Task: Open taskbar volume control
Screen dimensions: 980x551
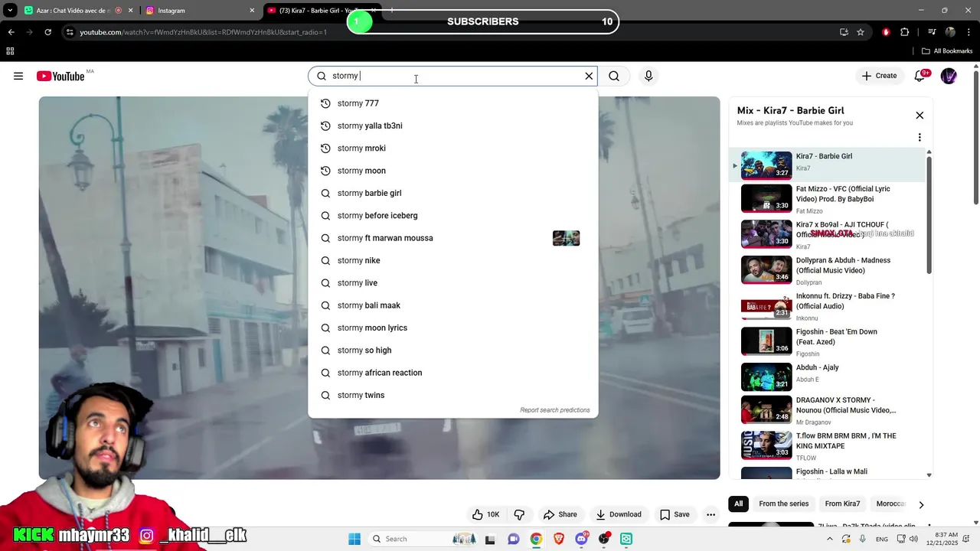Action: [913, 539]
